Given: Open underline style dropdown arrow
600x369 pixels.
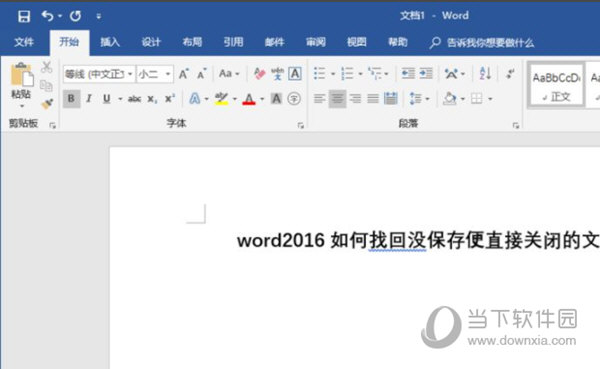Looking at the screenshot, I should tap(120, 99).
